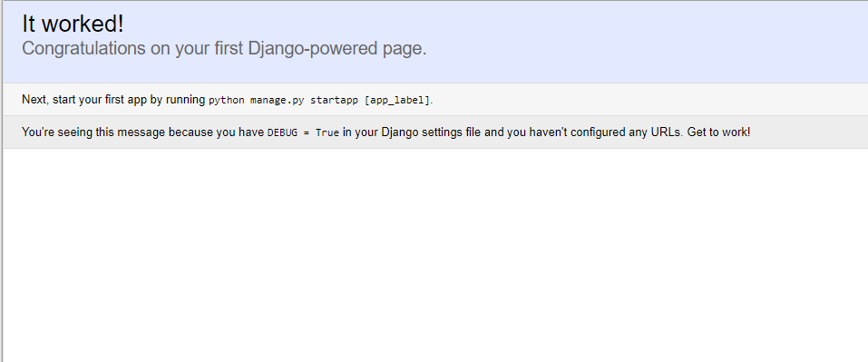
Task: Click the 'you haven't configured any URLs' text
Action: click(x=594, y=132)
